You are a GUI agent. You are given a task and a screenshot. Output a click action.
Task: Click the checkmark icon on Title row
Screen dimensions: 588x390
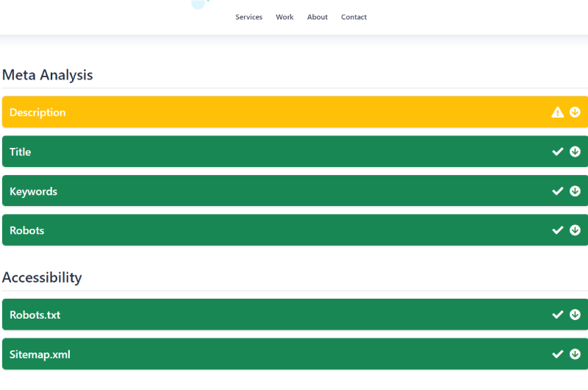pyautogui.click(x=558, y=152)
